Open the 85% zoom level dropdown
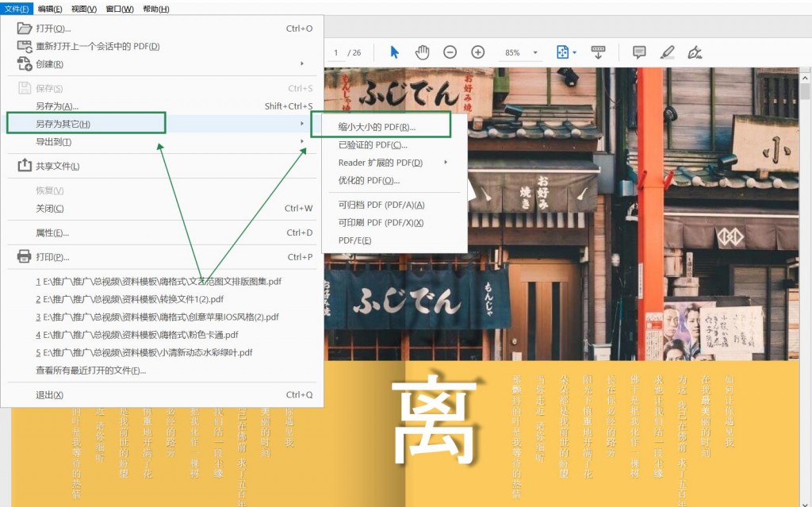 (x=535, y=52)
